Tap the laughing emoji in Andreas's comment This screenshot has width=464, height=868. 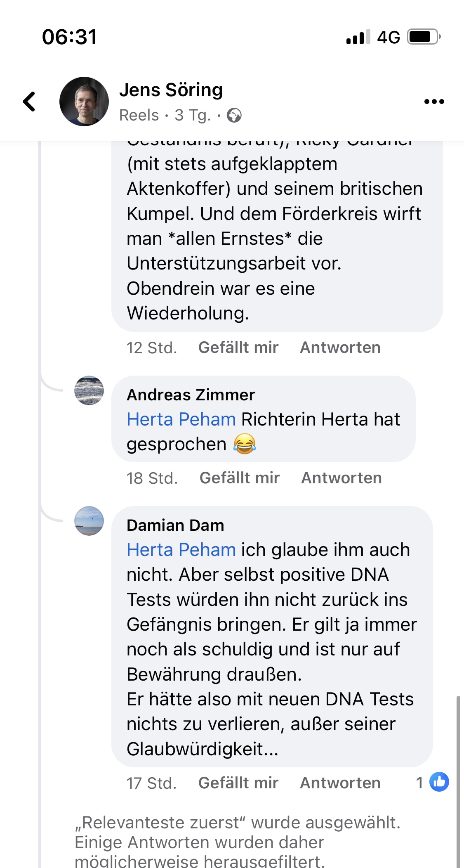[x=245, y=444]
